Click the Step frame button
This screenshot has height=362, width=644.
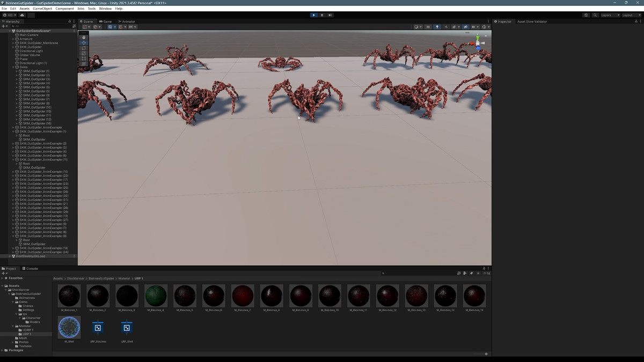coord(330,15)
